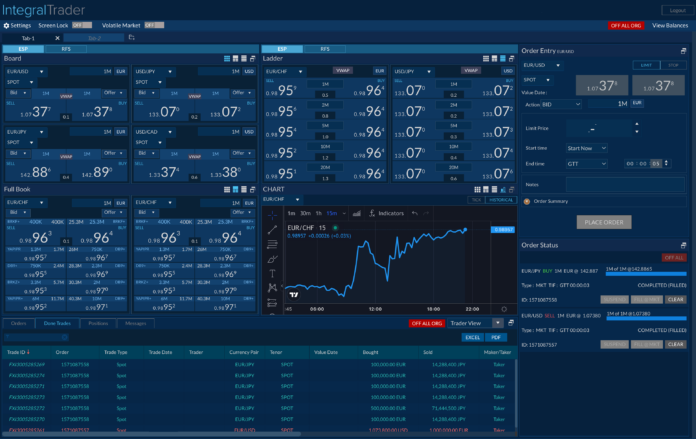Open chart style bars icon

pos(356,214)
